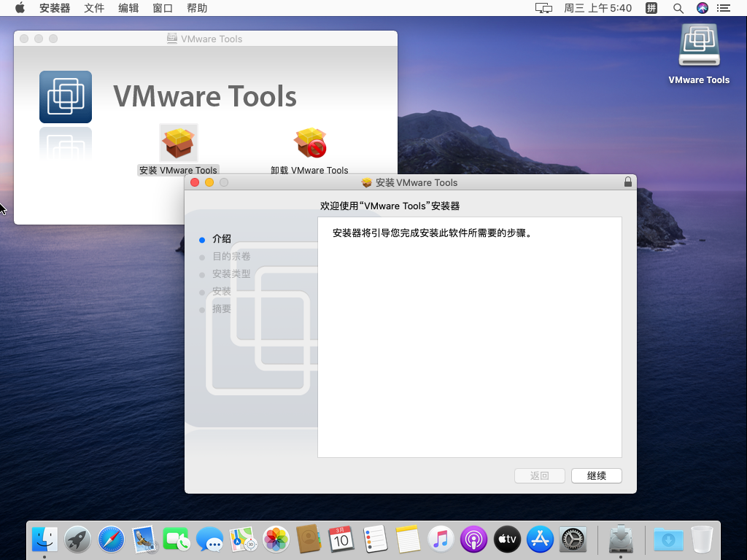Open the 帮助 menu
747x560 pixels.
pyautogui.click(x=197, y=8)
